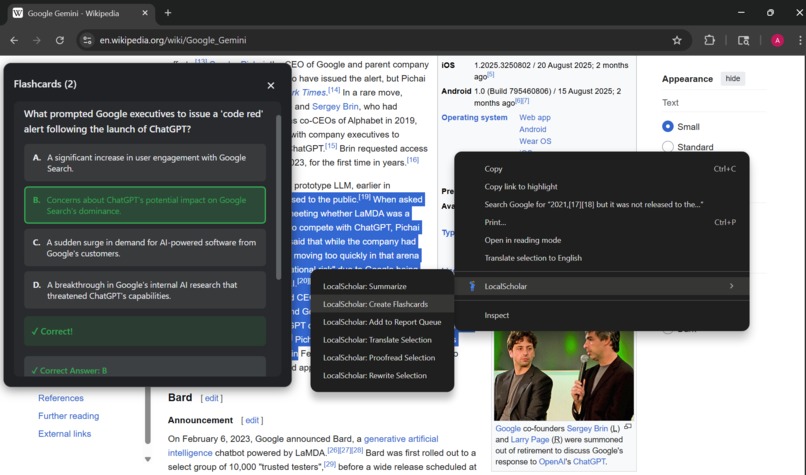Image resolution: width=806 pixels, height=475 pixels.
Task: Choose LocalScholar: Translate Selection
Action: pos(382,340)
